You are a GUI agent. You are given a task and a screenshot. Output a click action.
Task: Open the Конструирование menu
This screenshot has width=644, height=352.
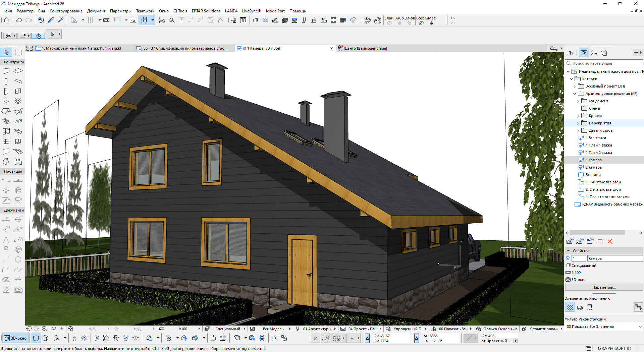[x=66, y=11]
